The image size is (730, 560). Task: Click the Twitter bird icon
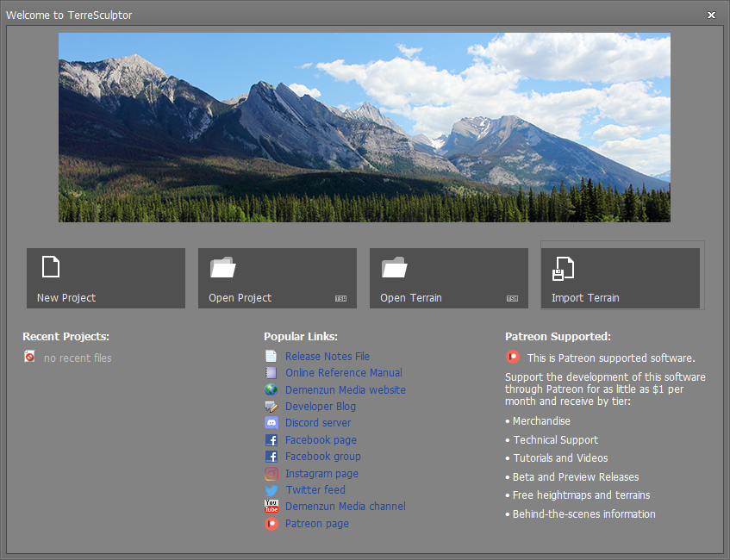coord(271,490)
